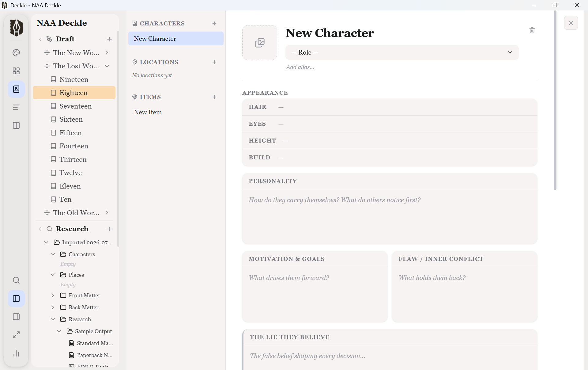Viewport: 588px width, 370px height.
Task: Collapse The Lost Wo... part
Action: [107, 66]
